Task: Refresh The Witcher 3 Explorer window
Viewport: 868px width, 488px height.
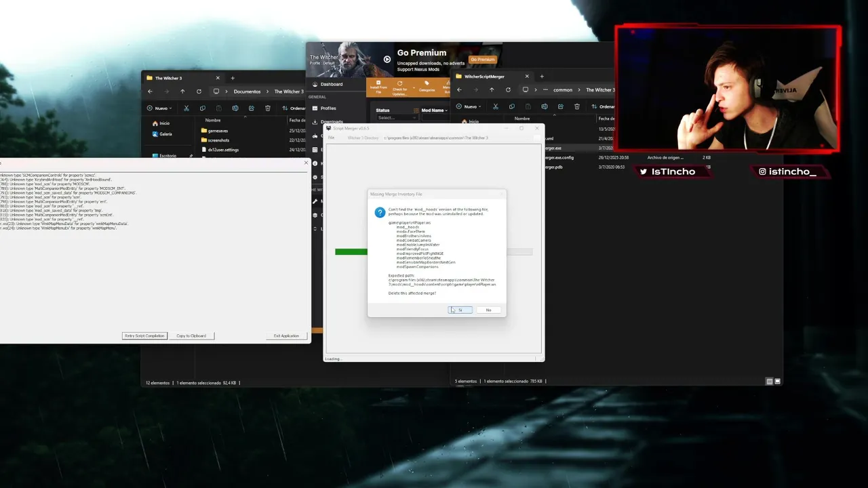Action: [199, 91]
